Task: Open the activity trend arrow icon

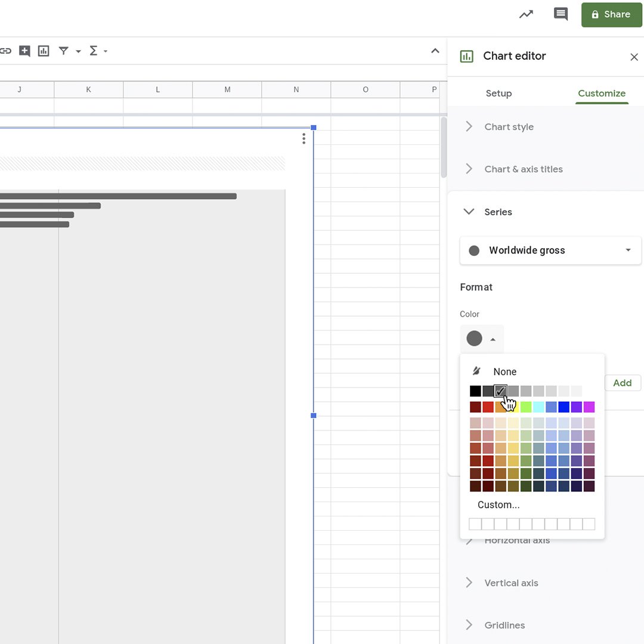Action: click(526, 14)
